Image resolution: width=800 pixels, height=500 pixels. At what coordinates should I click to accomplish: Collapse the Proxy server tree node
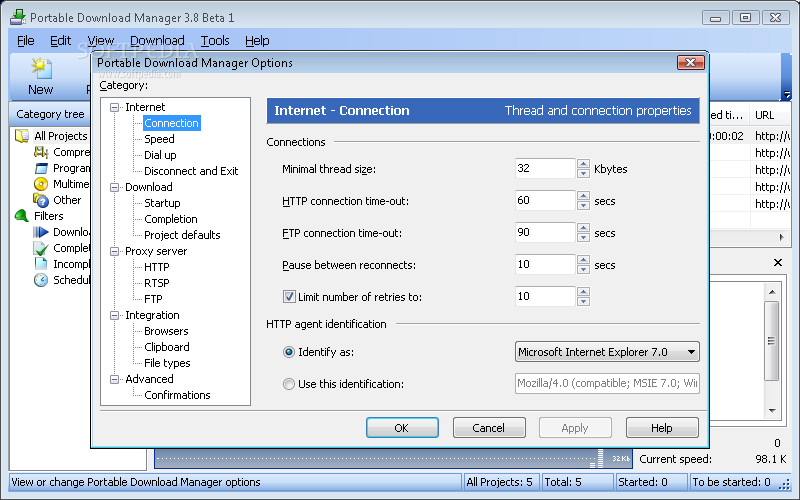(x=114, y=251)
